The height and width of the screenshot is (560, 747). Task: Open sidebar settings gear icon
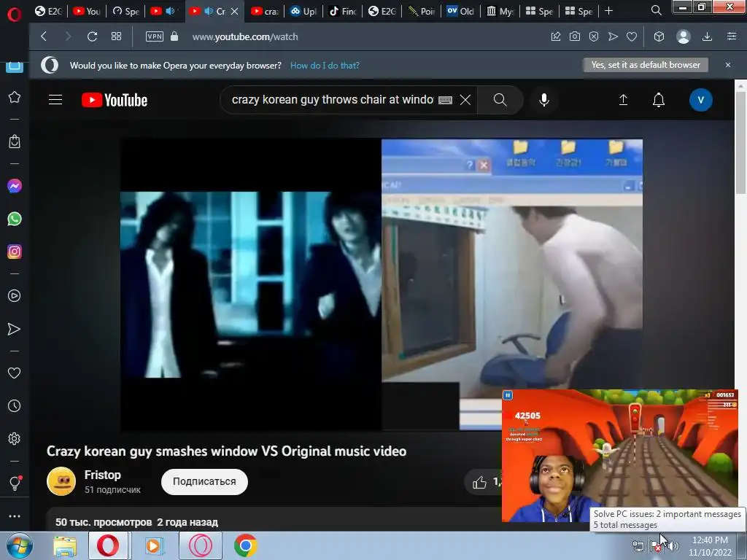(15, 438)
